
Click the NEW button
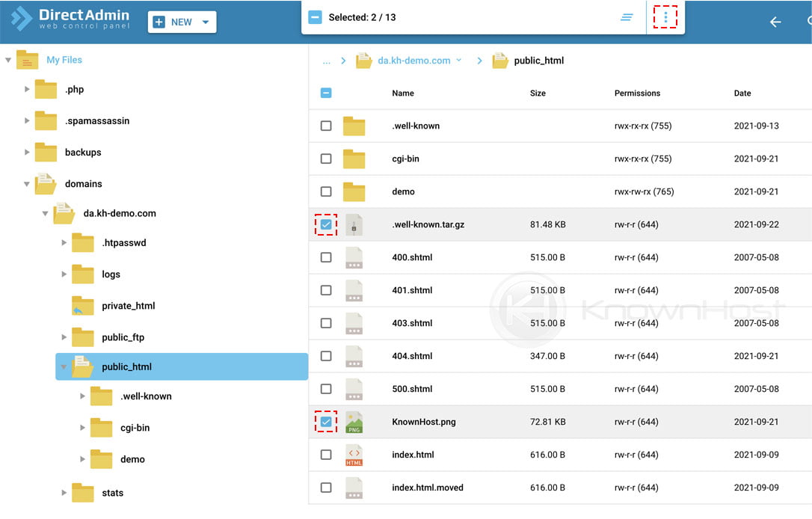pos(179,22)
